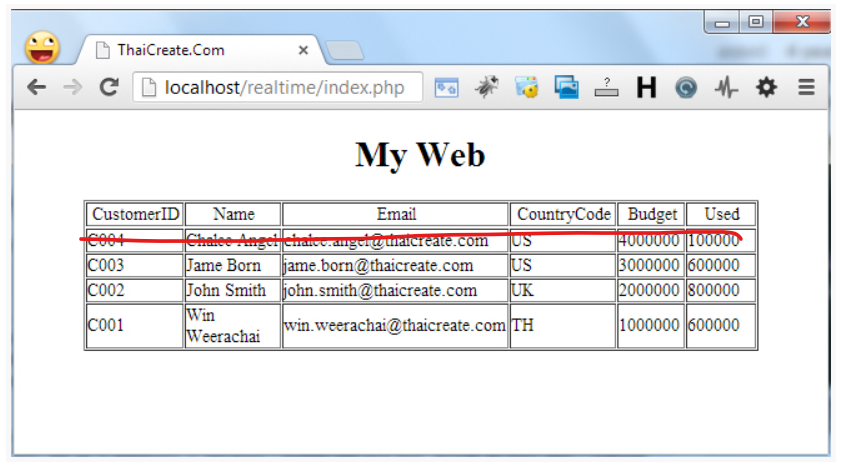Click chalee.angel@thaicreate.com email cell
This screenshot has width=852, height=471.
coord(396,240)
